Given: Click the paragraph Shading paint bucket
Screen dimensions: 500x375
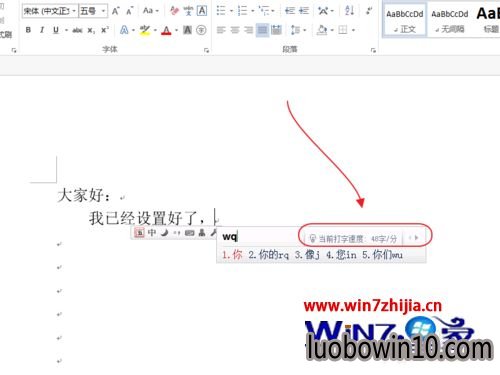Looking at the screenshot, I should (x=322, y=30).
